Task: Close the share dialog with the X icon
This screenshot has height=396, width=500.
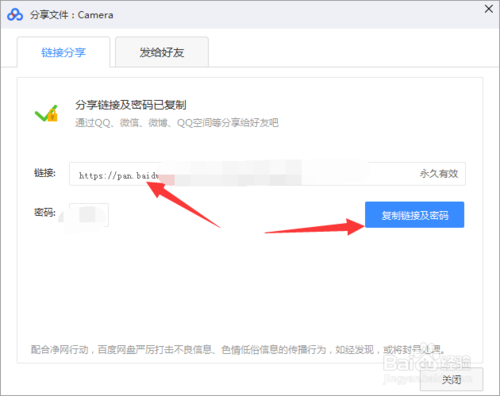Action: [489, 9]
